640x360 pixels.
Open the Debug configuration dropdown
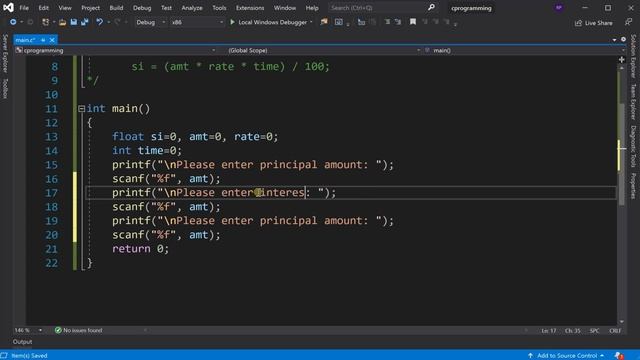[x=151, y=22]
